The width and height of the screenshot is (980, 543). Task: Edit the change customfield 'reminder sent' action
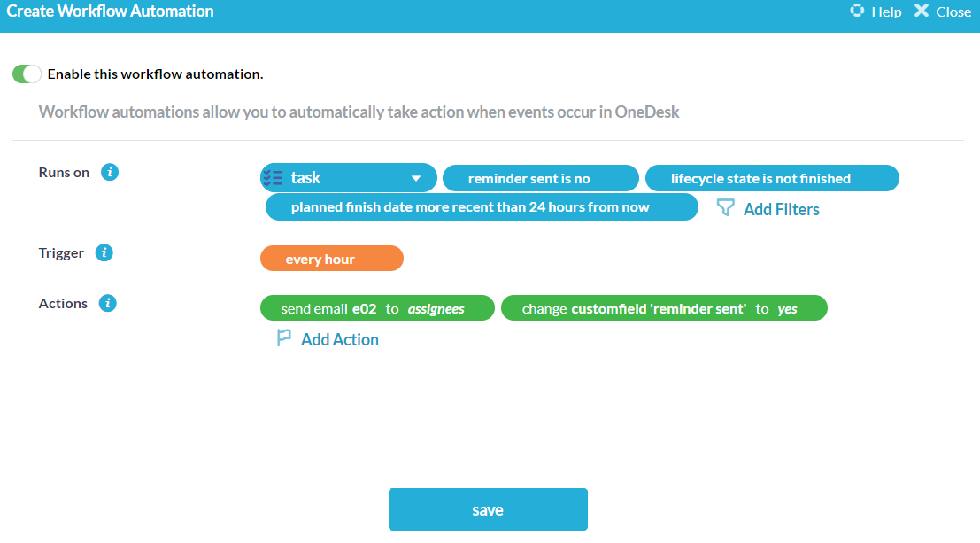(663, 308)
